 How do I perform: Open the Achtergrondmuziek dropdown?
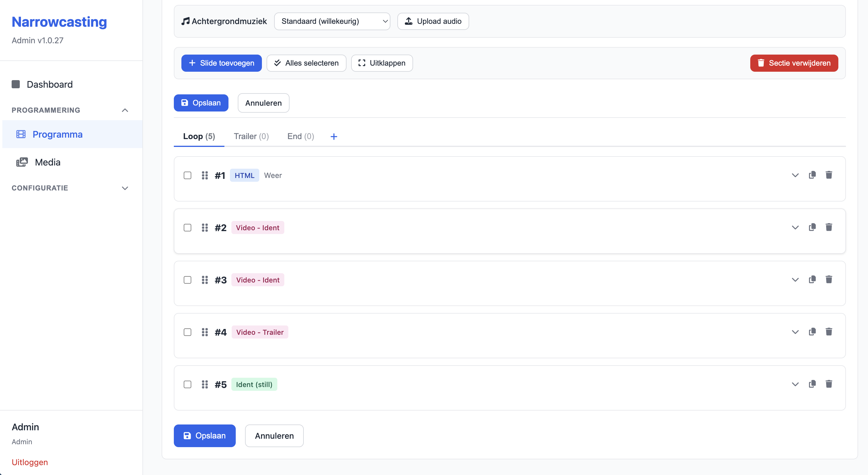click(332, 21)
